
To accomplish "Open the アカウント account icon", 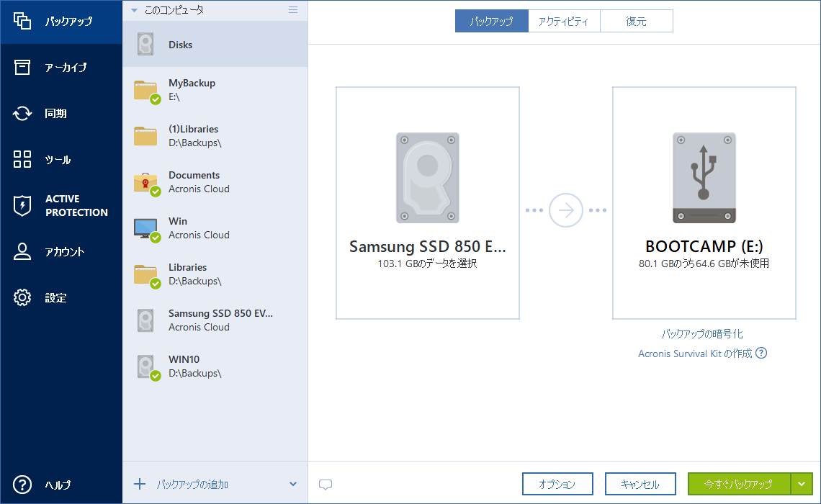I will (x=22, y=251).
